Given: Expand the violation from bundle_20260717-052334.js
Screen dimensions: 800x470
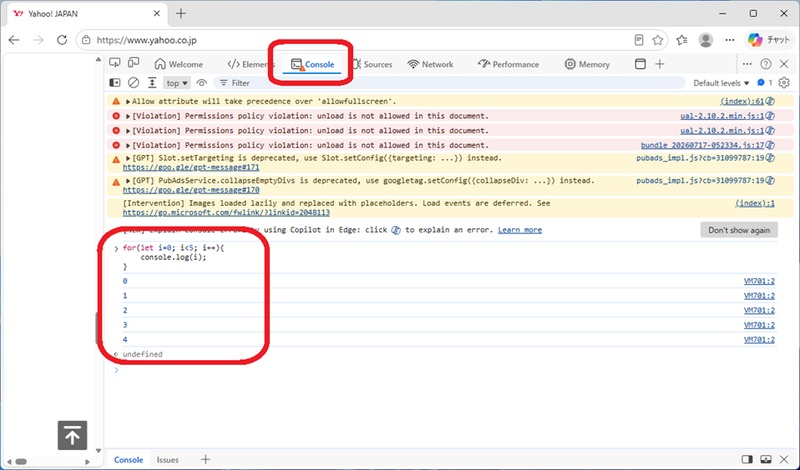Looking at the screenshot, I should point(128,145).
